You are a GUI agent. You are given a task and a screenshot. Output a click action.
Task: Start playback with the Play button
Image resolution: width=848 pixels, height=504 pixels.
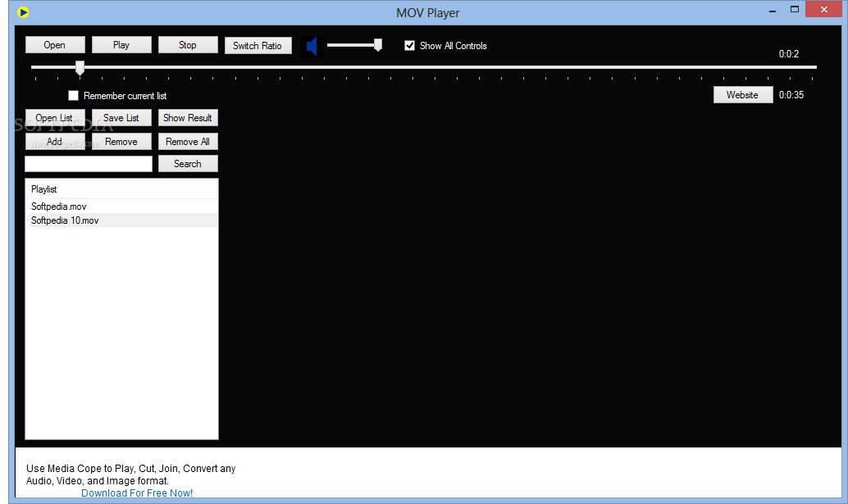pyautogui.click(x=121, y=45)
